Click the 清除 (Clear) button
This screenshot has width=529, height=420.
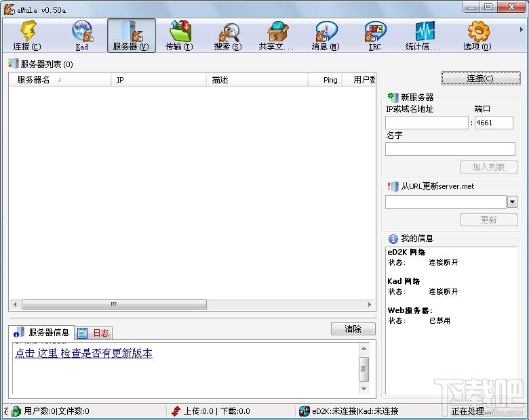pos(353,329)
